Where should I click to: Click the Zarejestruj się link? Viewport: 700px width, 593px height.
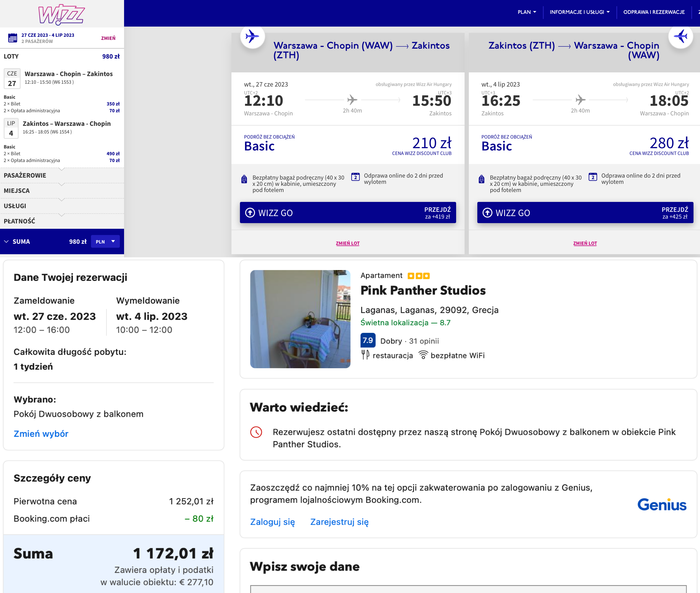339,522
